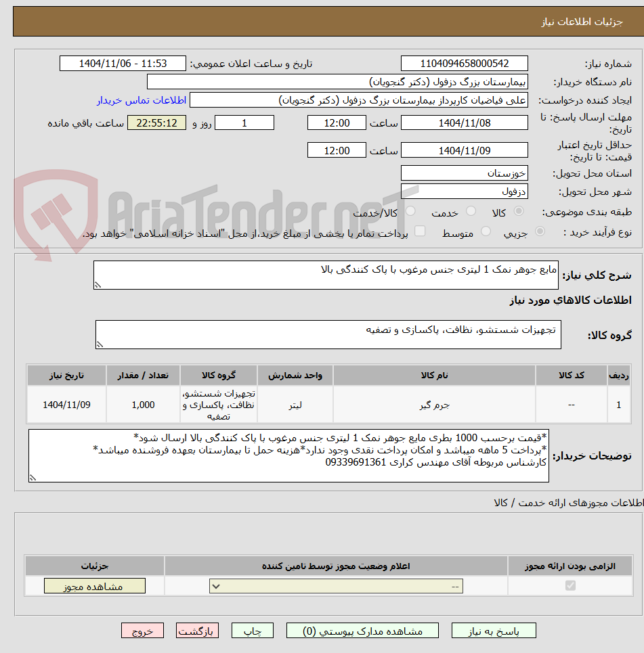Click the استان محل تحویل خوزستان field
Screen dimensions: 644x653
[x=465, y=173]
